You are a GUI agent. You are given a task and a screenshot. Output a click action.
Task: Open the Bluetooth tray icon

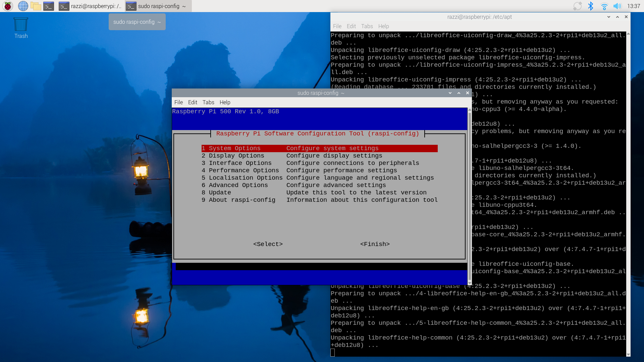591,6
